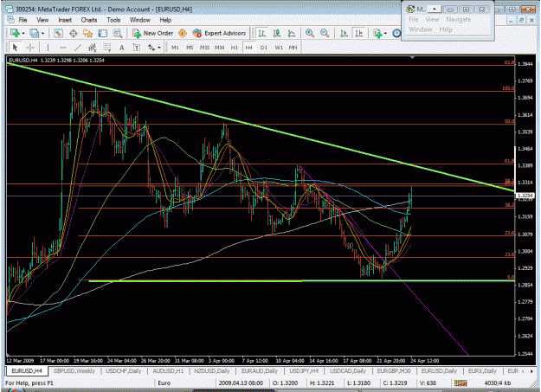Switch to M5 timeframe
Screen dimensions: 541x392
coord(190,48)
